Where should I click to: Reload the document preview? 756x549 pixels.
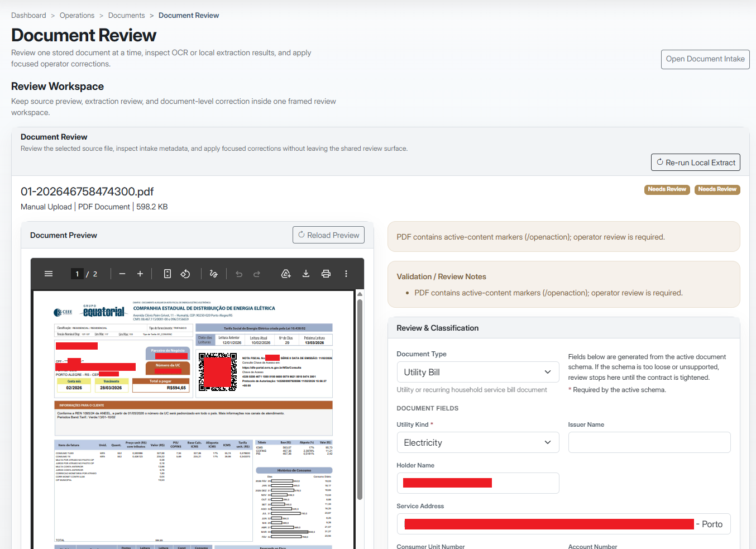pyautogui.click(x=328, y=235)
